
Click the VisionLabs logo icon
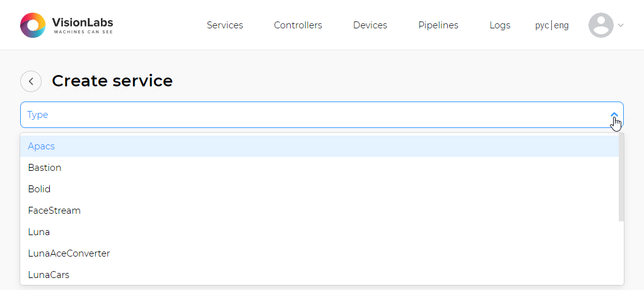33,25
